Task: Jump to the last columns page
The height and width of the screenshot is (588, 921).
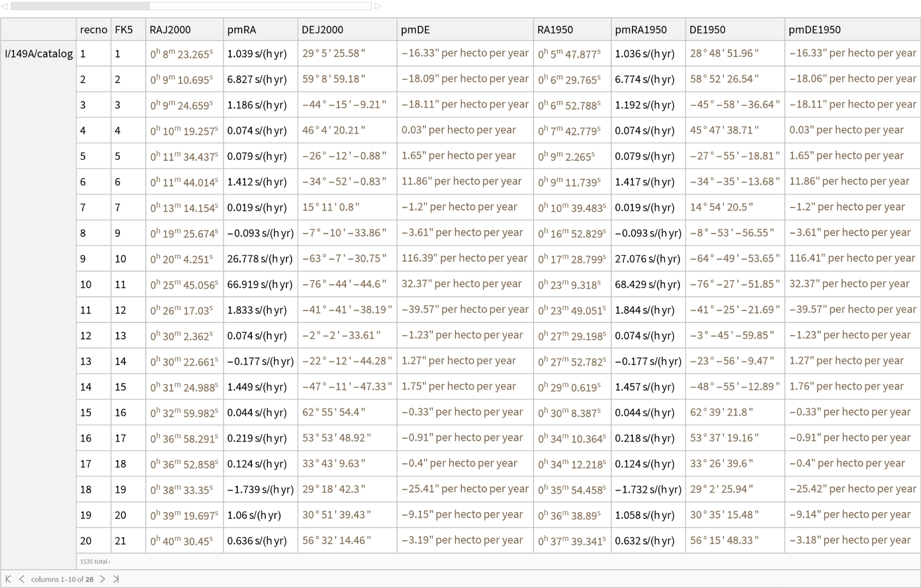Action: coord(116,579)
